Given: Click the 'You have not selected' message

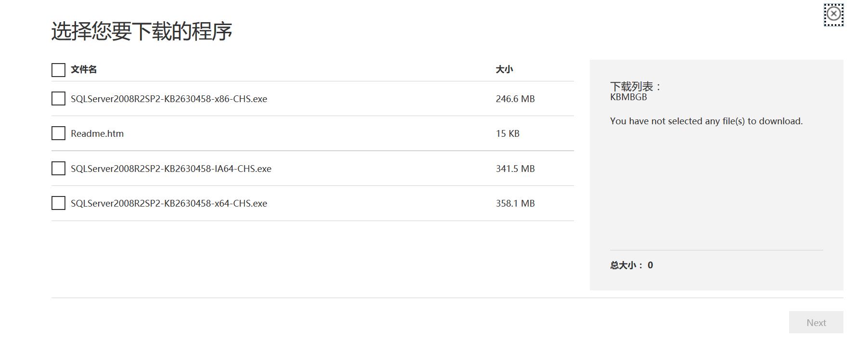Looking at the screenshot, I should point(706,121).
